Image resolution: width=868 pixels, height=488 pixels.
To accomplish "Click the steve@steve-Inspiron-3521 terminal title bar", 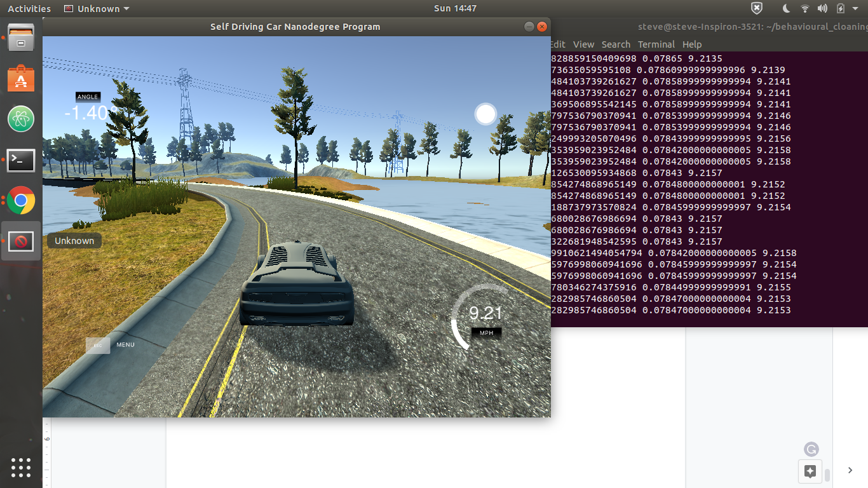I will pyautogui.click(x=752, y=27).
